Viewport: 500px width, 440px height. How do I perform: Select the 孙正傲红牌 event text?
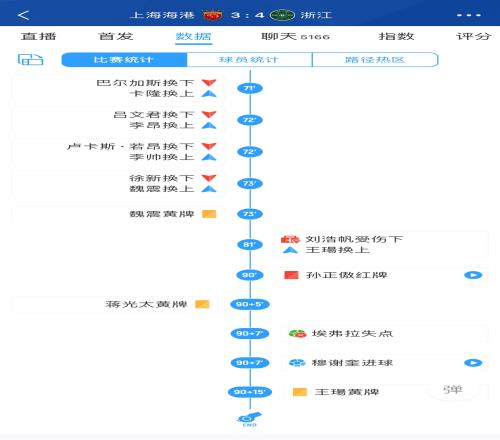click(347, 275)
